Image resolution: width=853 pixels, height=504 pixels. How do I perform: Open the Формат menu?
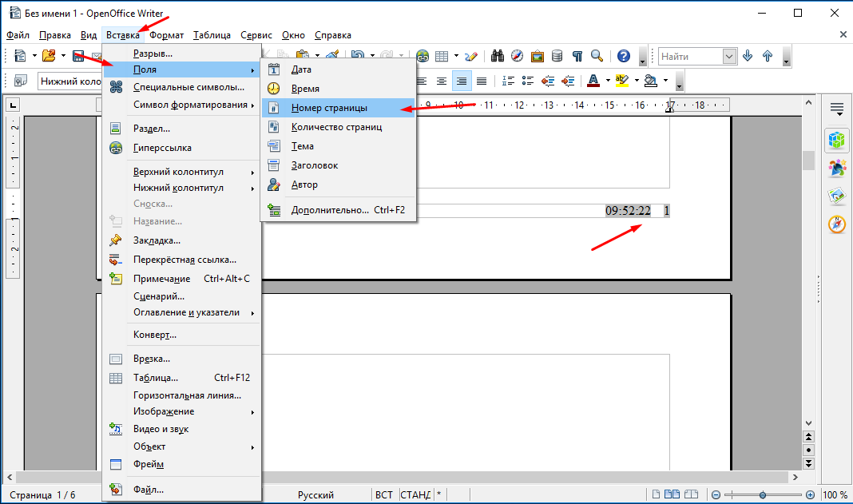pyautogui.click(x=166, y=35)
